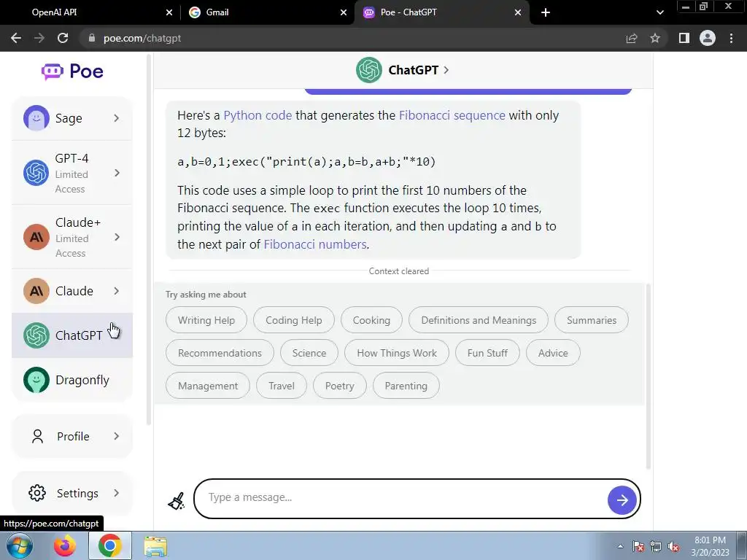This screenshot has width=747, height=560.
Task: Clear context with the broom icon
Action: pos(177,501)
